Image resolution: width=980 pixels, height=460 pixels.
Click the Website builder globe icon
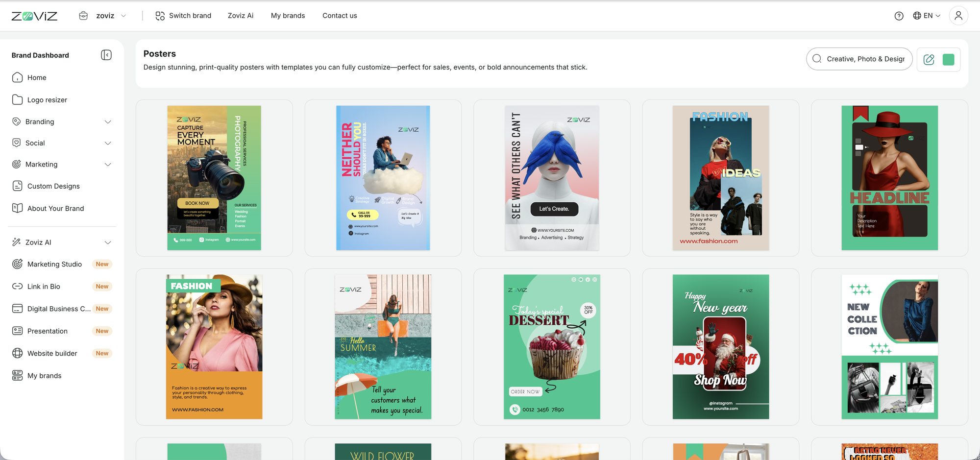tap(17, 353)
